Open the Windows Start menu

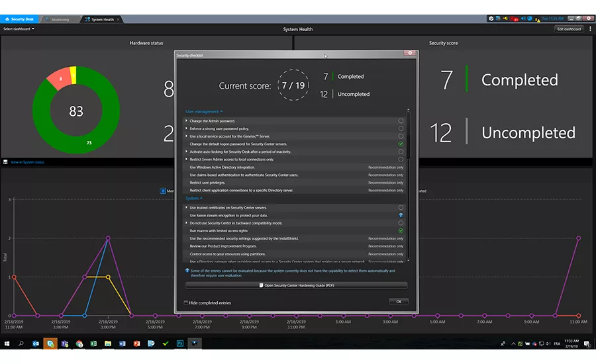click(7, 343)
